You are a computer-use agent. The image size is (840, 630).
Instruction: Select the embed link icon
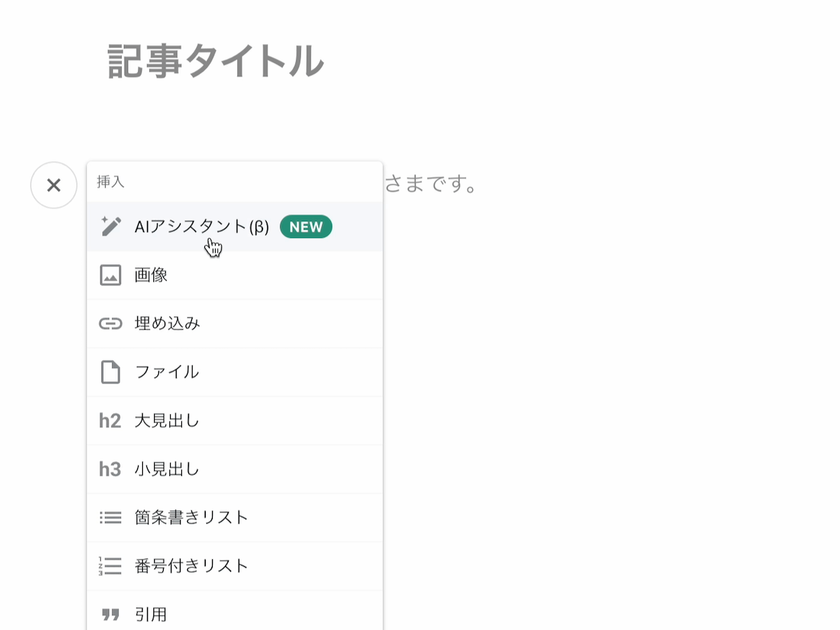tap(110, 323)
